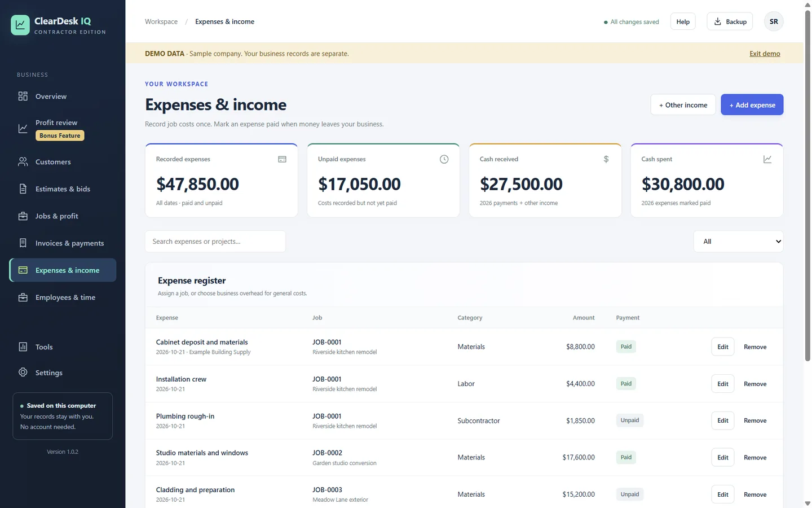
Task: Click + Add expense button
Action: coord(752,104)
